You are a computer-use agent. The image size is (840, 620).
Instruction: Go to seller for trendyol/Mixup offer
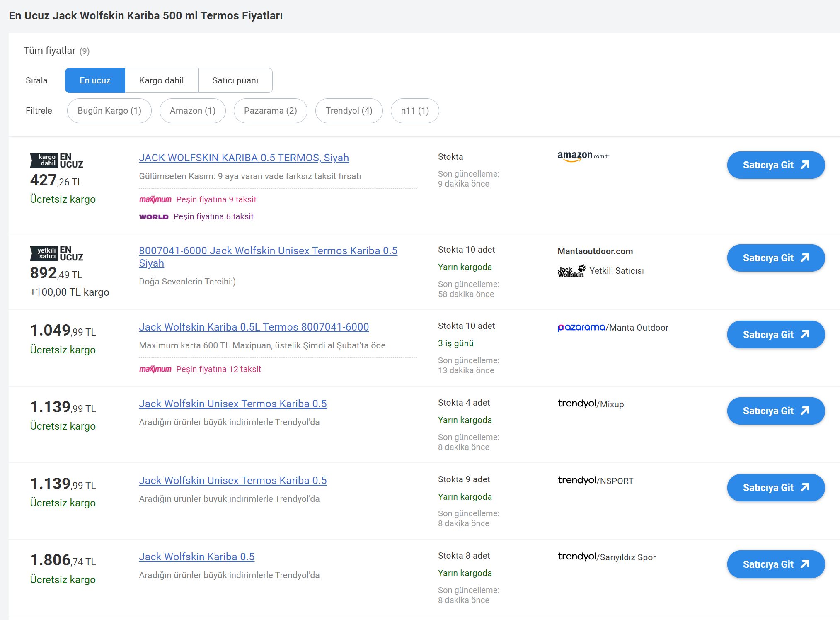tap(776, 411)
